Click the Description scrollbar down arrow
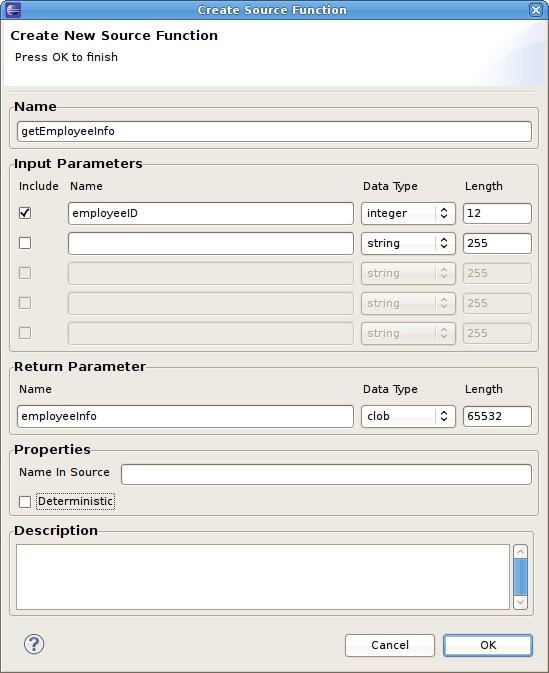The height and width of the screenshot is (673, 549). [x=520, y=602]
